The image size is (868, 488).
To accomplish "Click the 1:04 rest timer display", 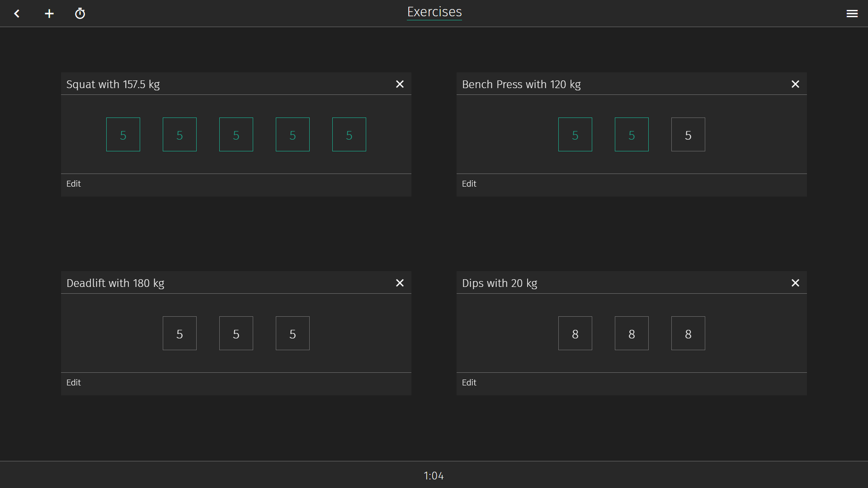I will pyautogui.click(x=434, y=475).
